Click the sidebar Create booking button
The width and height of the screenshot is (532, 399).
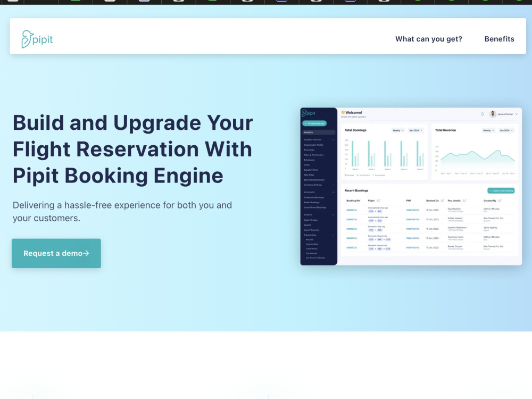click(314, 123)
